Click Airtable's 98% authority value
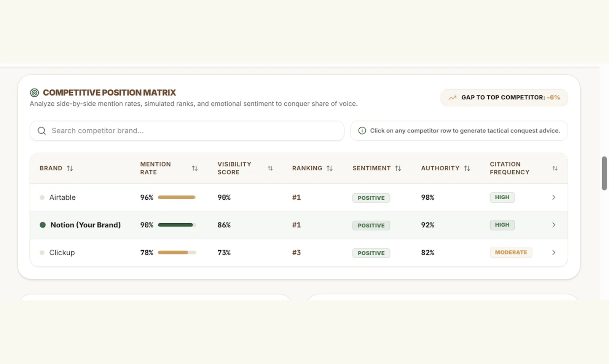This screenshot has width=609, height=364. point(428,197)
